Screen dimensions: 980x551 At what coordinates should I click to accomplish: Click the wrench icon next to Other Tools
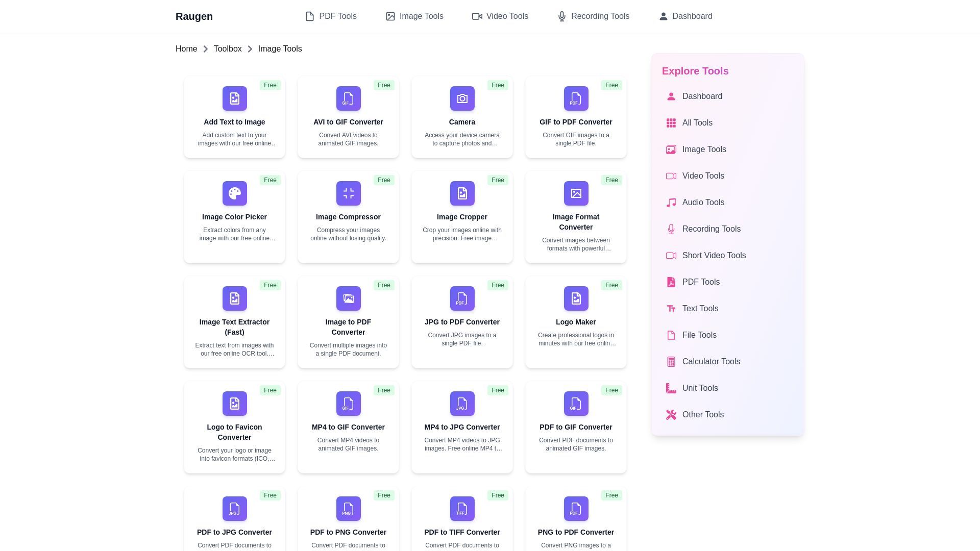coord(671,415)
